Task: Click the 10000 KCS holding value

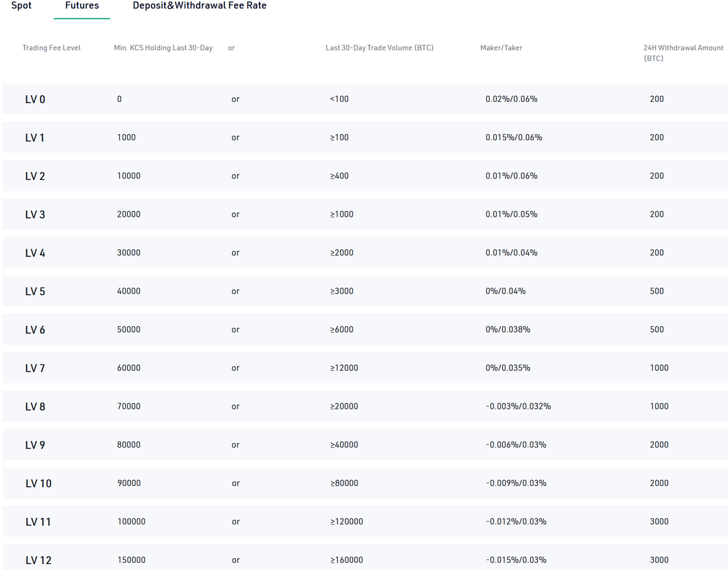Action: (128, 176)
